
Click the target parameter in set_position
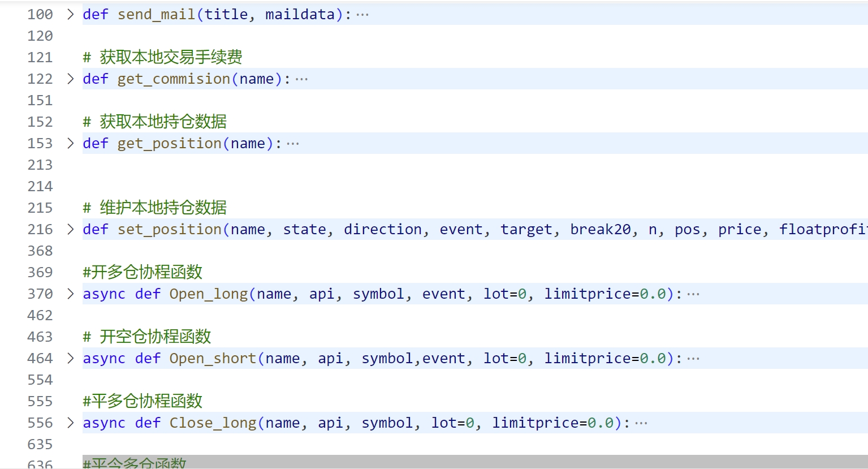[526, 229]
